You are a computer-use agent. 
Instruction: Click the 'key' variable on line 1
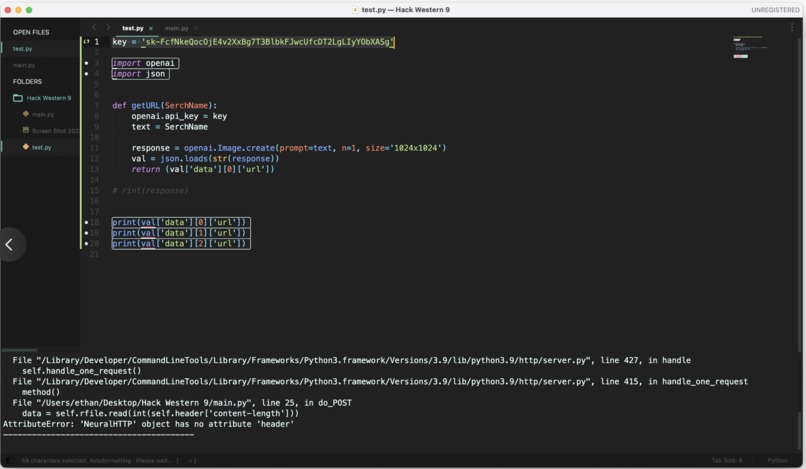pyautogui.click(x=119, y=42)
